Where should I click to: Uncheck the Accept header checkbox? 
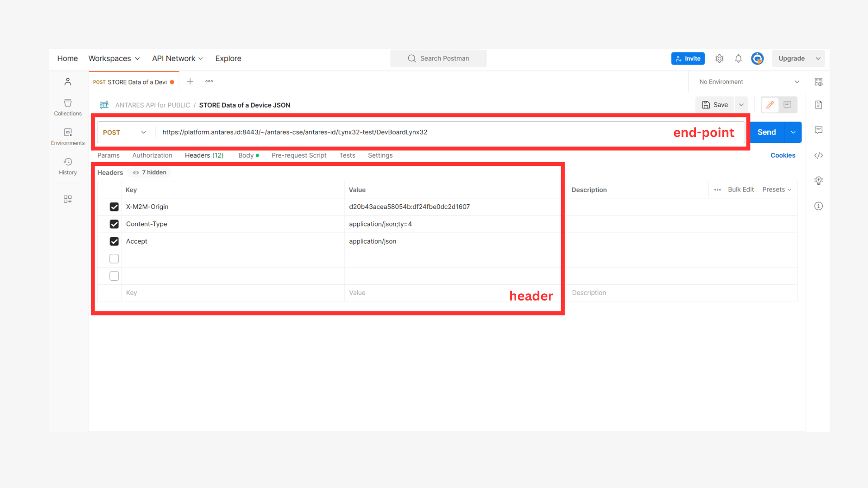[x=114, y=241]
